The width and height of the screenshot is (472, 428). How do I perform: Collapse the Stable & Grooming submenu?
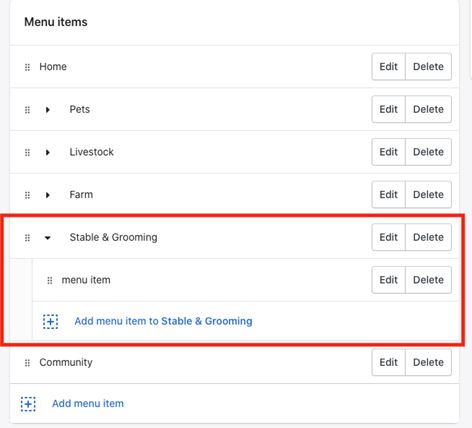pyautogui.click(x=48, y=238)
